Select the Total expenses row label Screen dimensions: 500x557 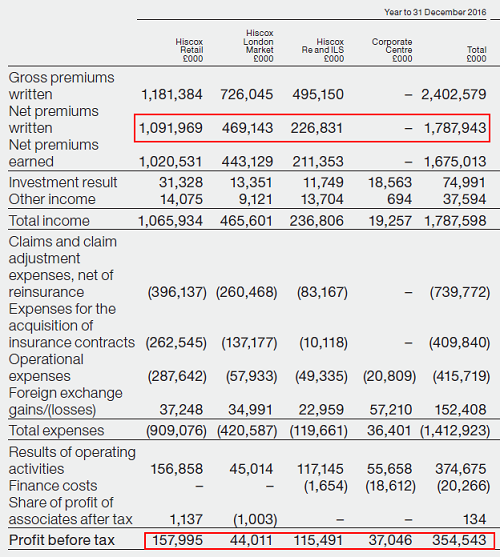tap(56, 431)
